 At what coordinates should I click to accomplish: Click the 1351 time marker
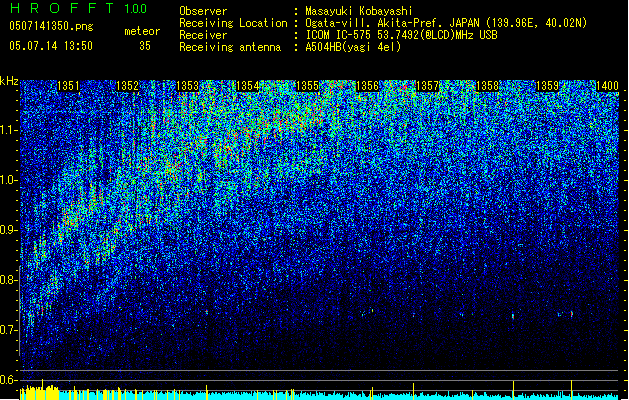[68, 86]
